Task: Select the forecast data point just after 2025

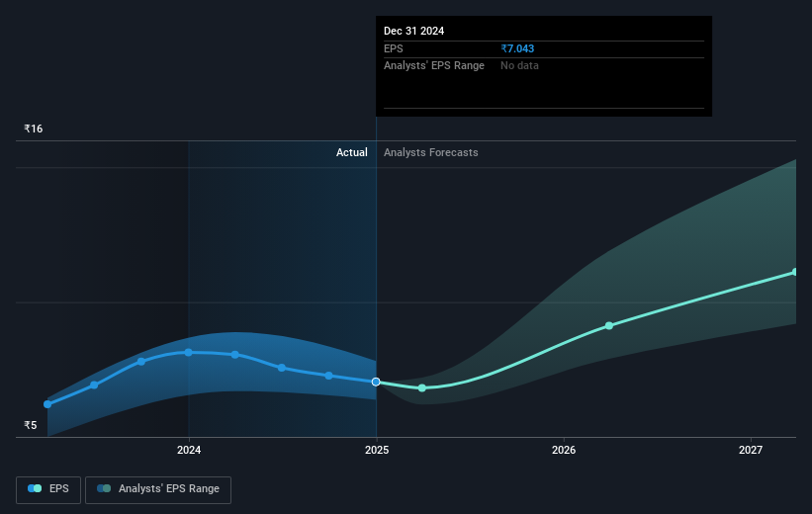Action: [x=422, y=387]
